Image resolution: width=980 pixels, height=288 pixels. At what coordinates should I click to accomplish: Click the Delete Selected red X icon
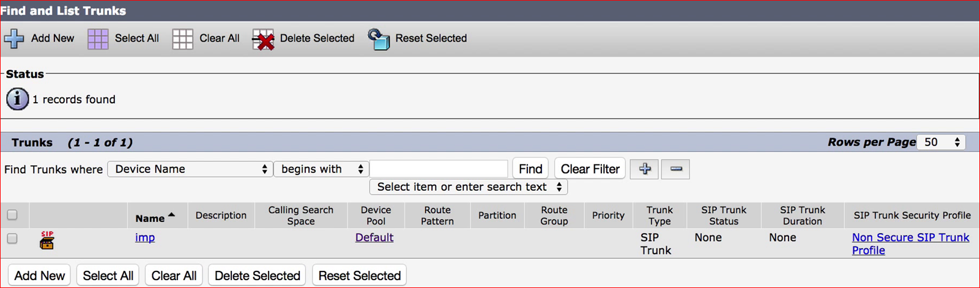tap(263, 39)
